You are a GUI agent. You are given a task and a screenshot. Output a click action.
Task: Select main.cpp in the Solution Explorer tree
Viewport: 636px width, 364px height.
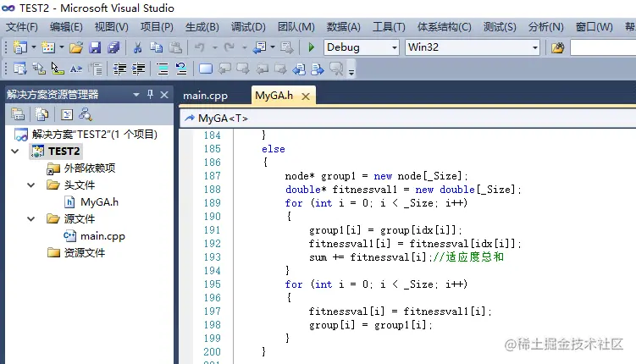pyautogui.click(x=102, y=236)
